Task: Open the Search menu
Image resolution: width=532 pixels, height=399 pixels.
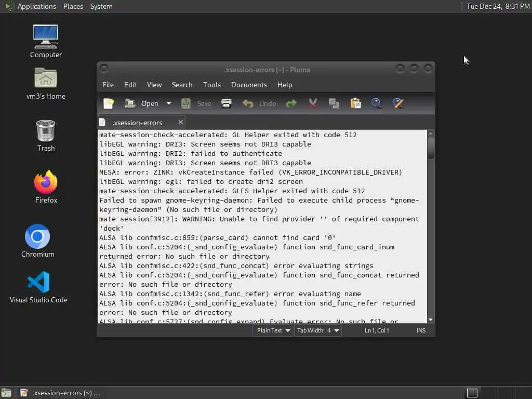Action: (182, 85)
